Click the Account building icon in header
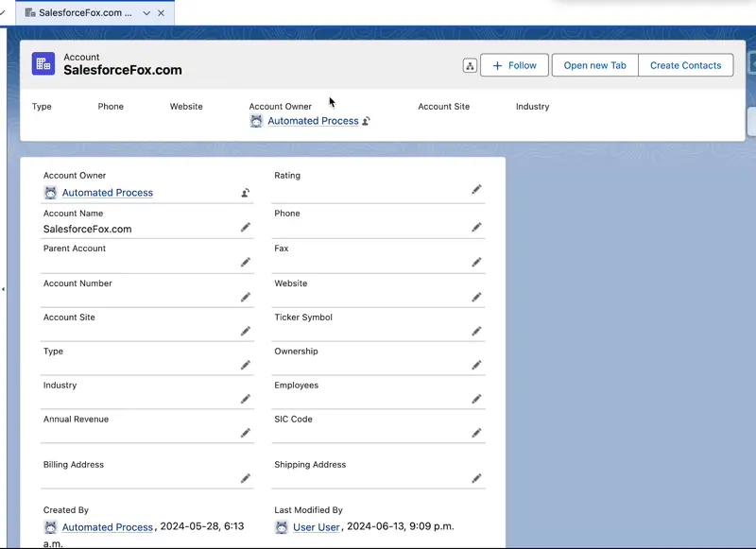The image size is (756, 549). [43, 63]
